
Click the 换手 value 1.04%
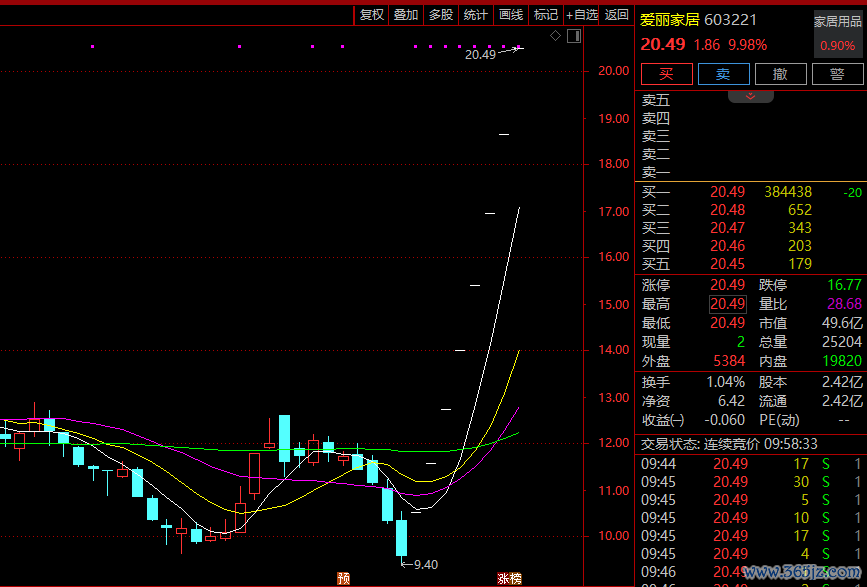coord(725,382)
